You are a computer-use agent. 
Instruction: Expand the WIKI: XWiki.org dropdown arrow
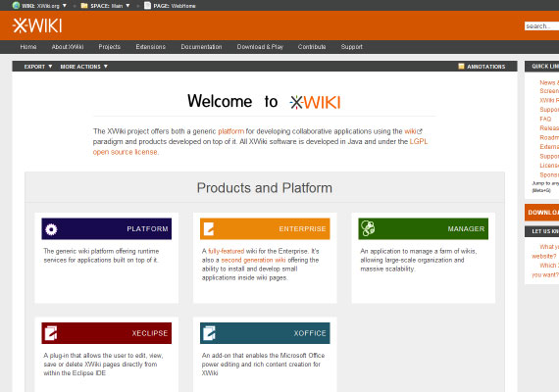[65, 5]
